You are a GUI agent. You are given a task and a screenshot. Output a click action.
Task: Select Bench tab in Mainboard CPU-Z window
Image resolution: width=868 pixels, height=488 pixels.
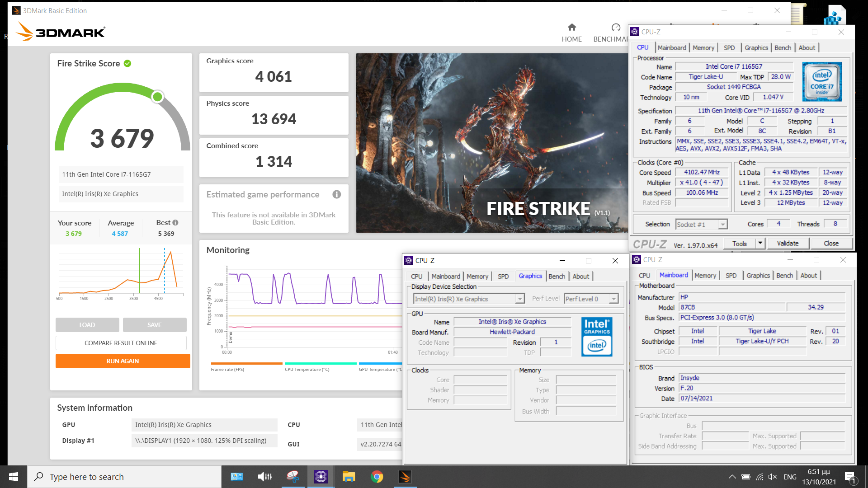pos(785,276)
